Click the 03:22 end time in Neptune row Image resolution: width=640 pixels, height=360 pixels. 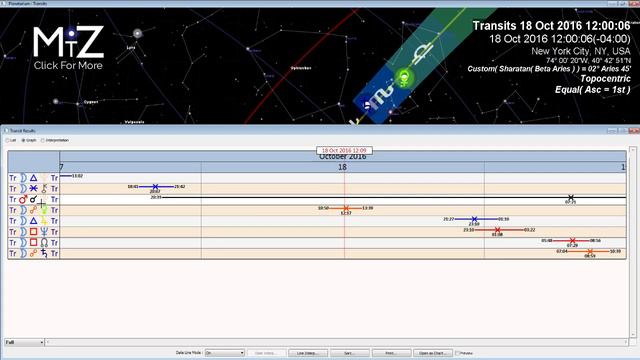(x=529, y=230)
